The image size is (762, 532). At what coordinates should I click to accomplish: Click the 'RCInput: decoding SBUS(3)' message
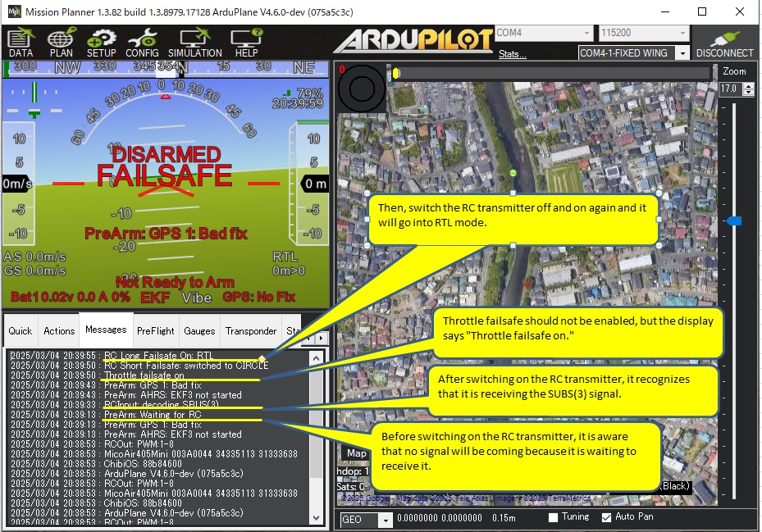[x=162, y=405]
